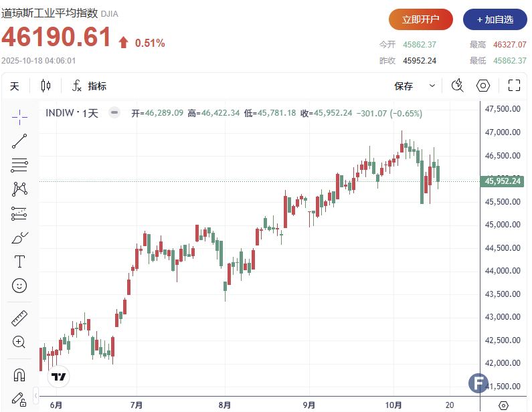Toggle fullscreen chart mode
This screenshot has width=532, height=412.
(514, 86)
